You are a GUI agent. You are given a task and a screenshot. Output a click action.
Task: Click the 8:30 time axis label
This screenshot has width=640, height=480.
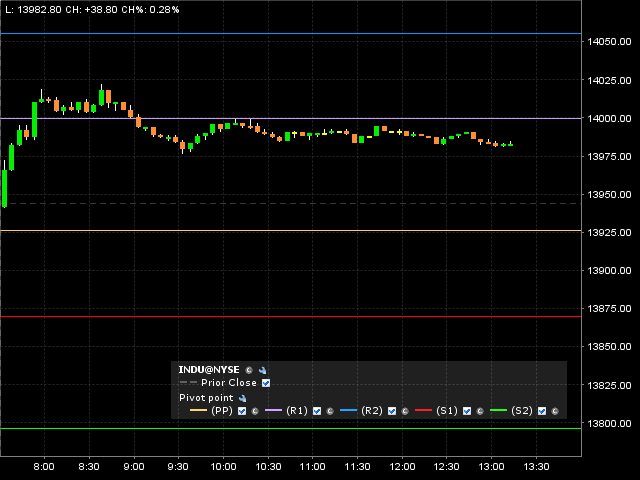89,467
